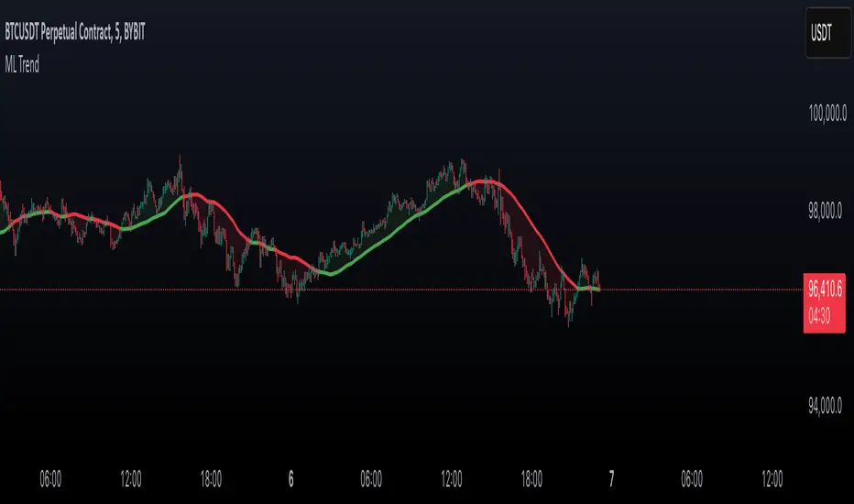The height and width of the screenshot is (504, 854).
Task: Click the 98,000.0 price axis label
Action: 825,211
